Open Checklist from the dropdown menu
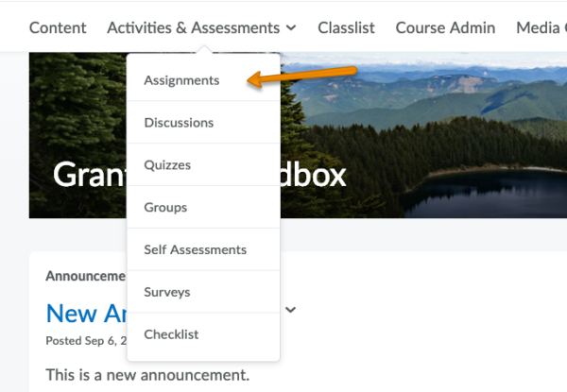 [171, 335]
